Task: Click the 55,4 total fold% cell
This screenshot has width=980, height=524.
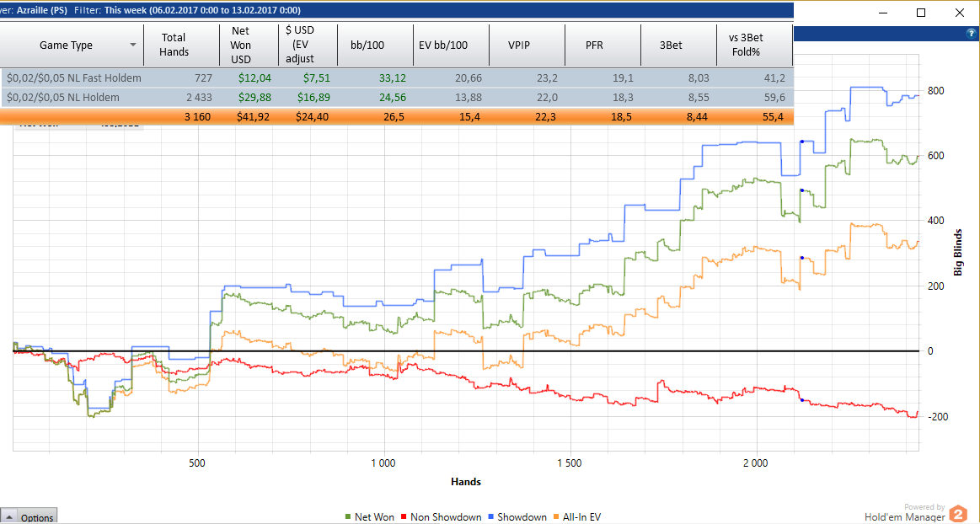Action: tap(774, 117)
